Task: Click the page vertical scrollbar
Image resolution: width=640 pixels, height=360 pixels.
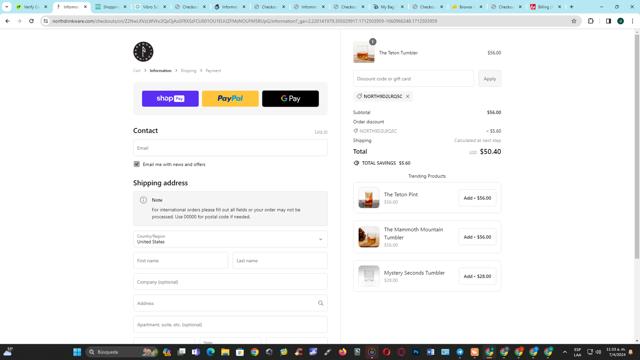Action: (637, 147)
